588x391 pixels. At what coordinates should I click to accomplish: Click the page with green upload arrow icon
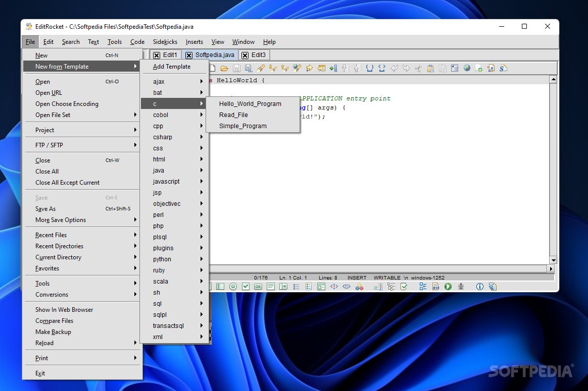[x=479, y=68]
